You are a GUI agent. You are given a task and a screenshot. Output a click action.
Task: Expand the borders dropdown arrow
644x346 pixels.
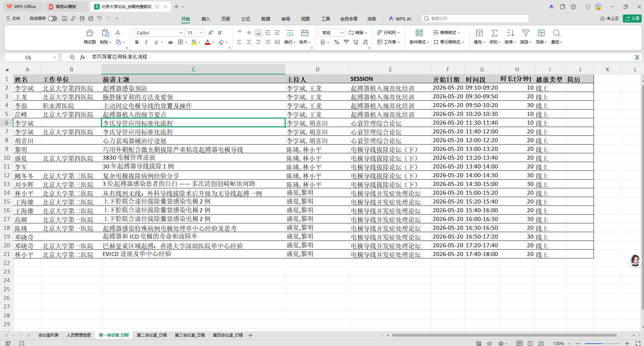tap(186, 42)
